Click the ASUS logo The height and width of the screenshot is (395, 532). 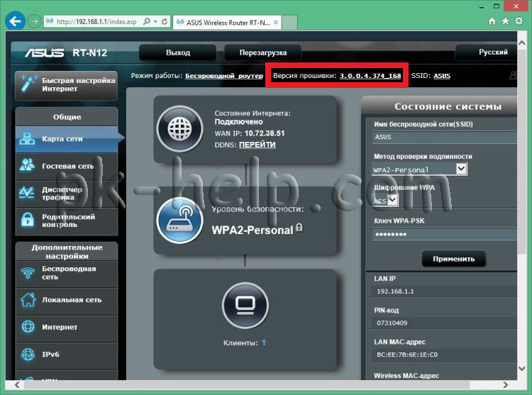(x=44, y=52)
